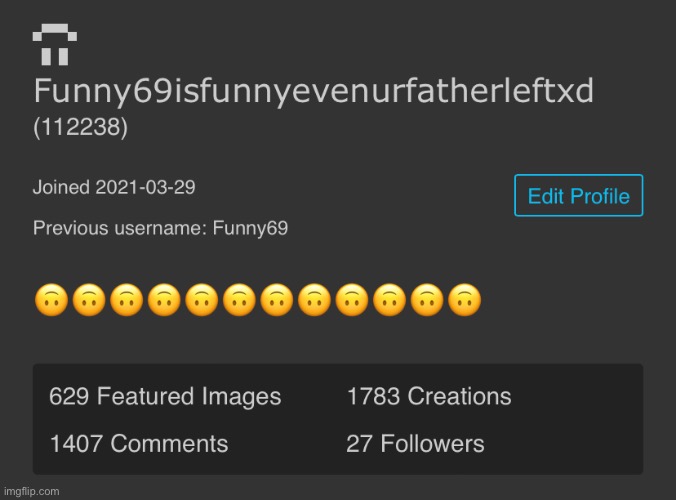This screenshot has height=500, width=676.
Task: Open the 629 Featured Images stat
Action: click(x=165, y=396)
